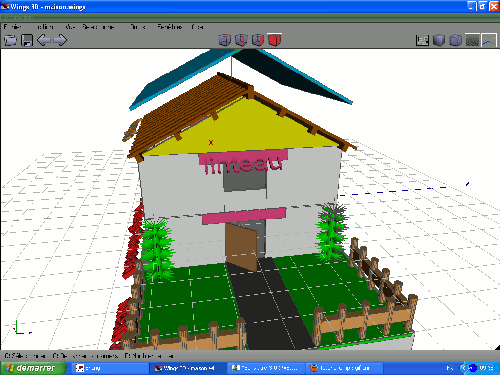Switch to vertex selection mode cube
500x375 pixels.
click(225, 40)
